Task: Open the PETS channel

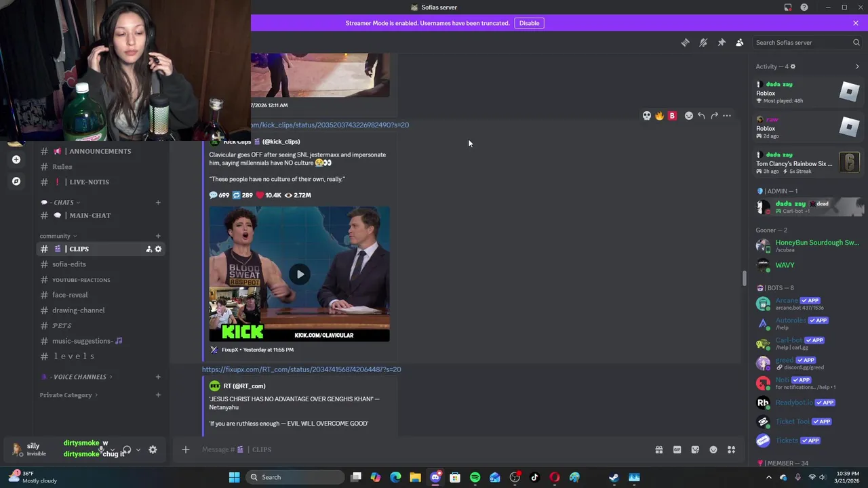Action: [x=102, y=326]
